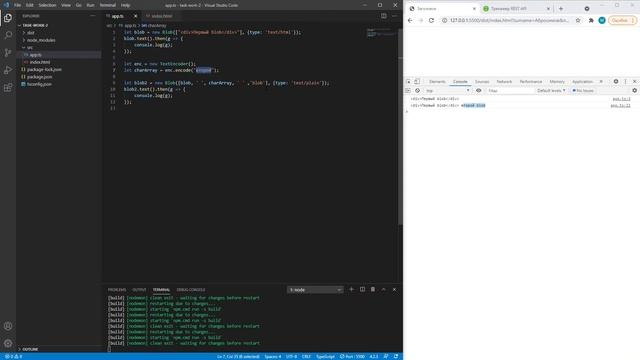640x360 pixels.
Task: Open the Selection menu
Action: click(x=47, y=5)
